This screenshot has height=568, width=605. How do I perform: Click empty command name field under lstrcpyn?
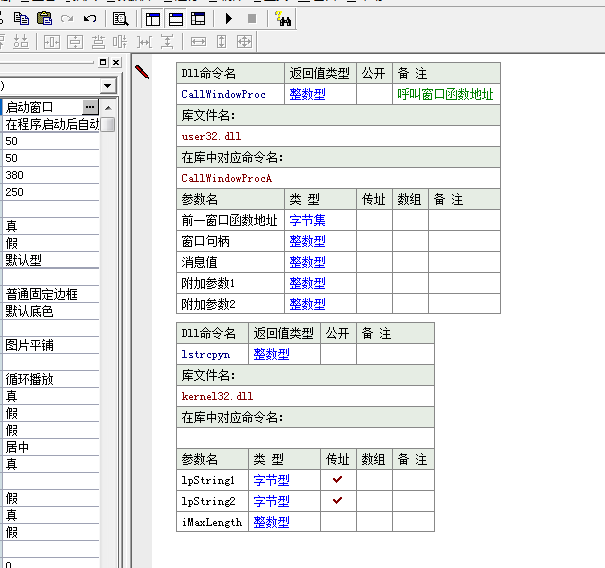[305, 438]
